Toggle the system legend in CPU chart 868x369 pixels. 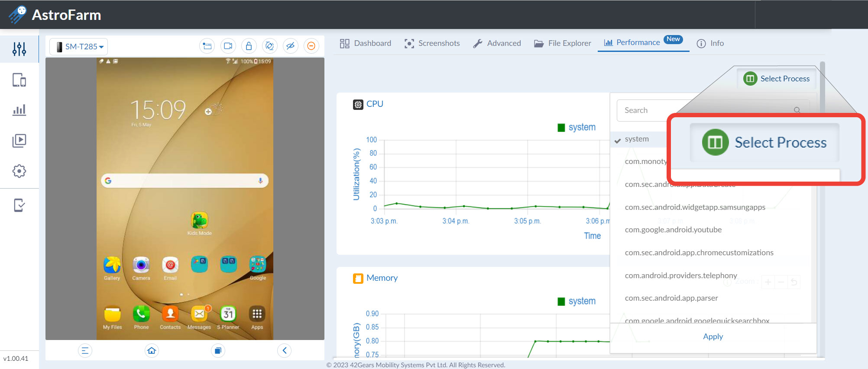click(577, 127)
